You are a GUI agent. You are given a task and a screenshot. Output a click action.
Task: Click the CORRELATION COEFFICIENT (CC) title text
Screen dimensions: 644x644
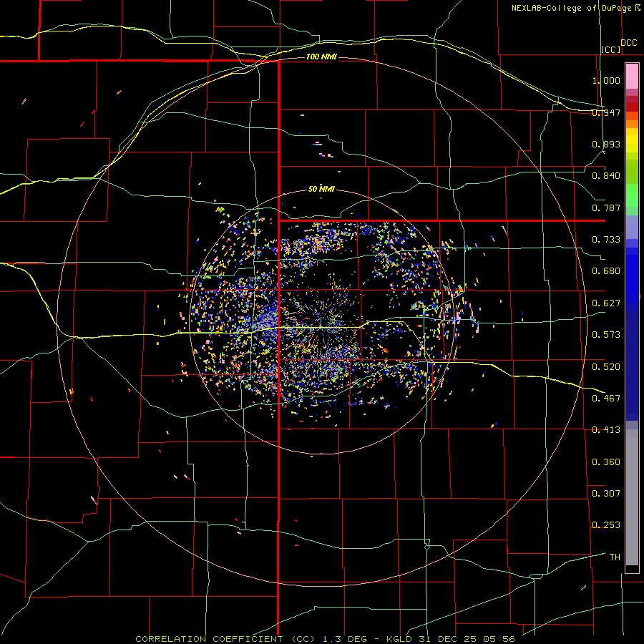click(x=225, y=639)
